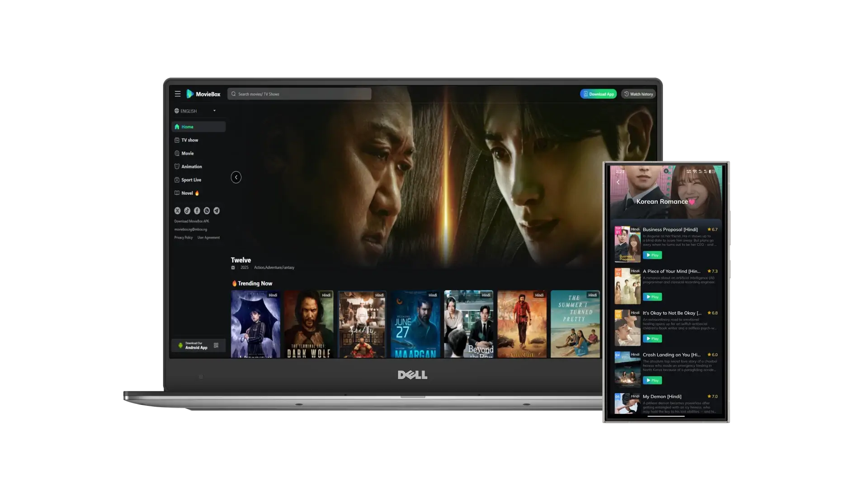Open Animation in the sidebar

198,167
